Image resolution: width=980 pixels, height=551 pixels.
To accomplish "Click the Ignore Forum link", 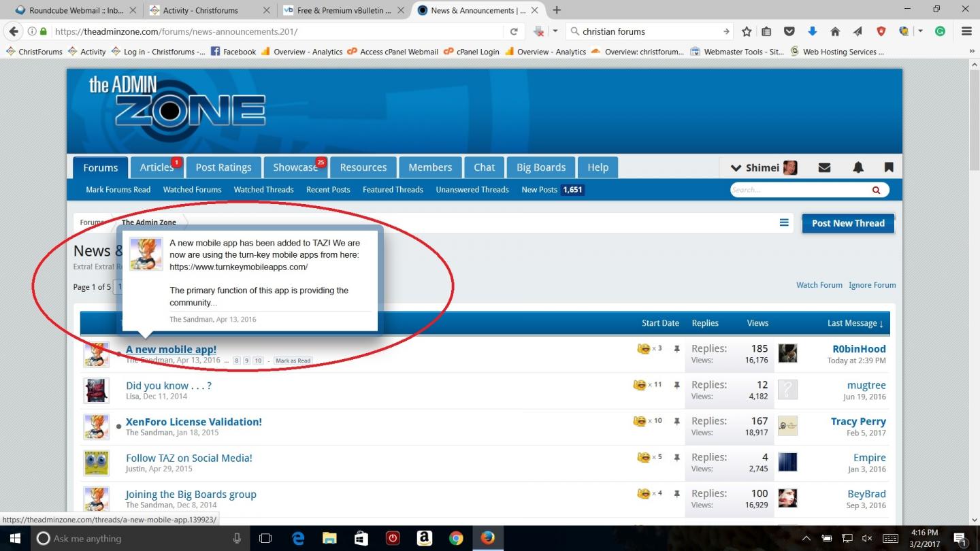I will click(872, 285).
